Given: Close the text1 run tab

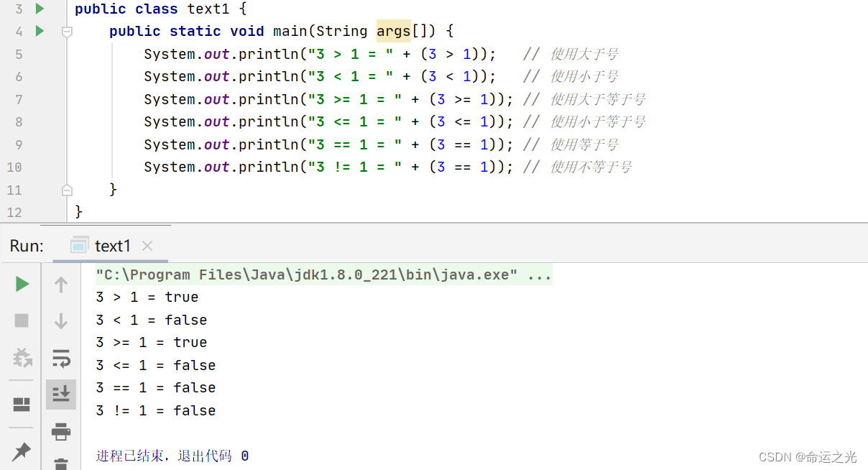Looking at the screenshot, I should point(147,246).
